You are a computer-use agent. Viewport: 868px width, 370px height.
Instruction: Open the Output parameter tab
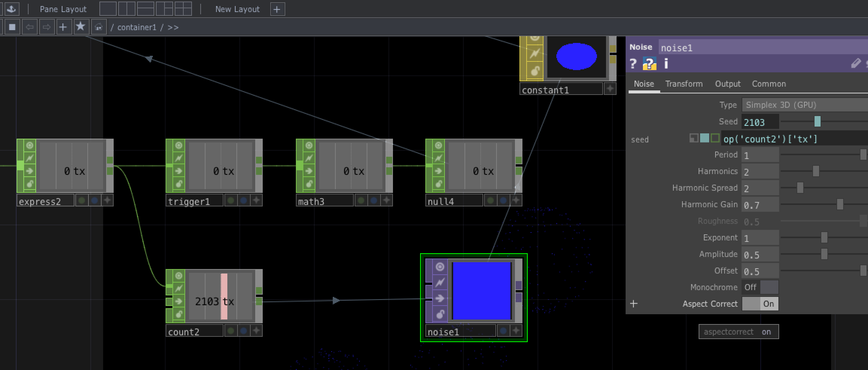727,84
